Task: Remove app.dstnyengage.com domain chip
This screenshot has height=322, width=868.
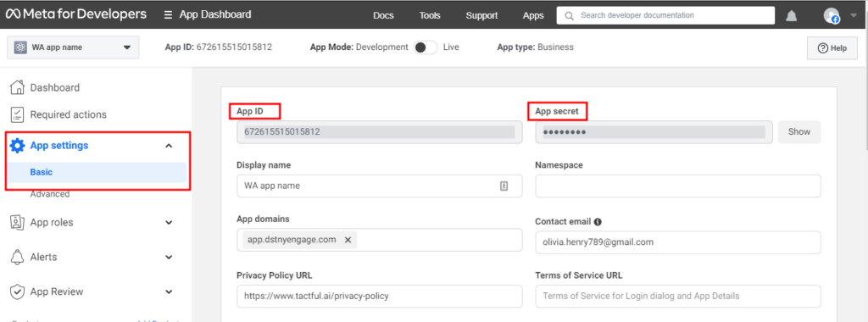Action: point(348,240)
